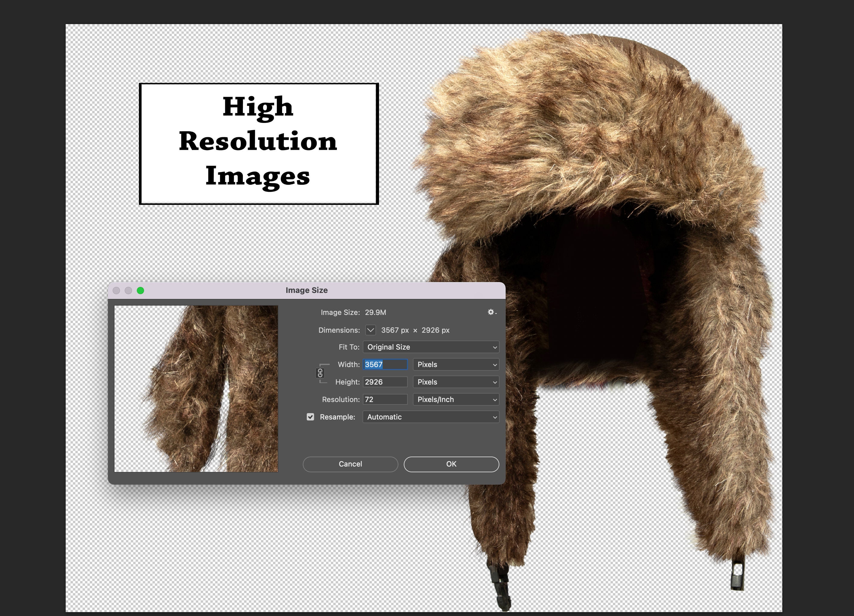
Task: Select the Width value input field
Action: [x=385, y=364]
